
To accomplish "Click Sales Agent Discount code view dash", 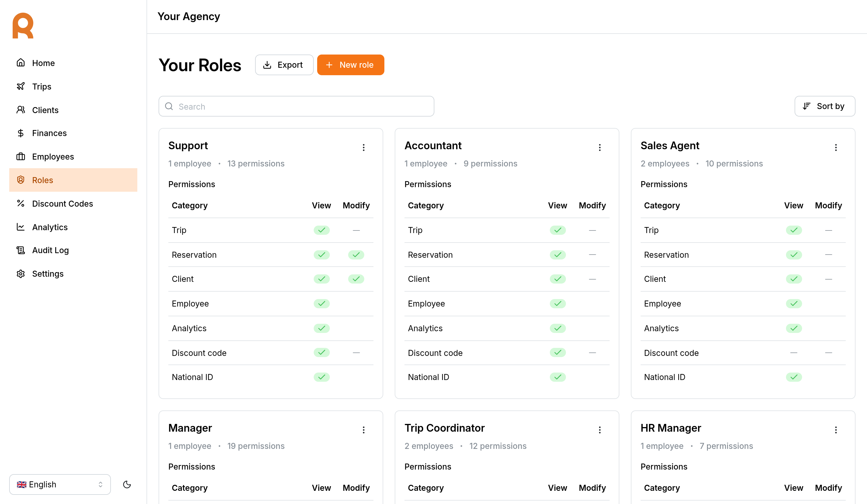I will click(794, 353).
